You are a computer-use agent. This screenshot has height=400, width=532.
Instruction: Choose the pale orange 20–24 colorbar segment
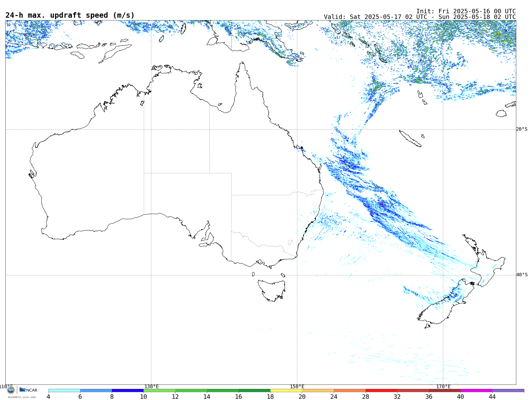point(318,391)
